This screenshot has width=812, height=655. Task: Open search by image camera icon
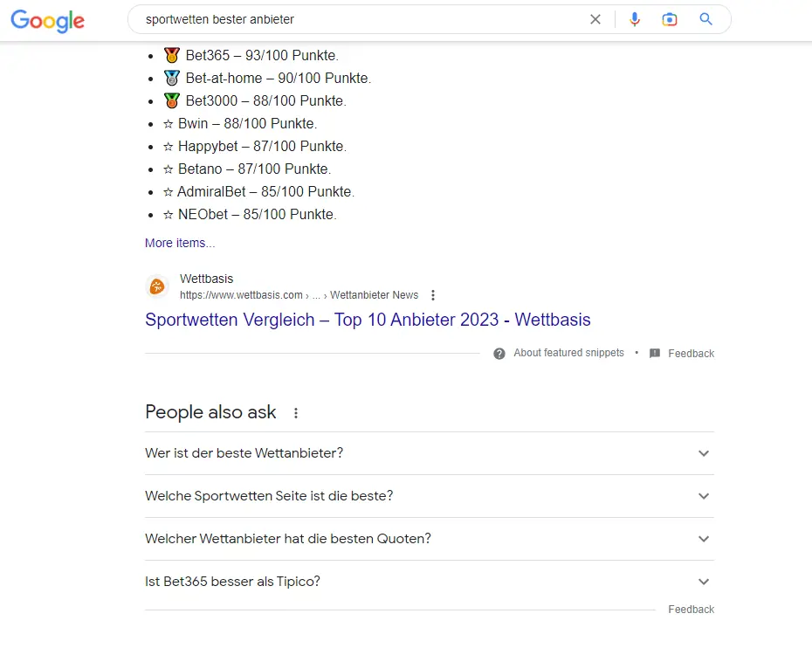[670, 20]
